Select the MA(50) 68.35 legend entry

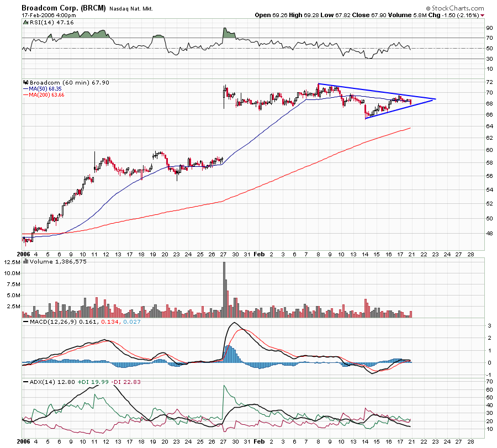tap(42, 89)
